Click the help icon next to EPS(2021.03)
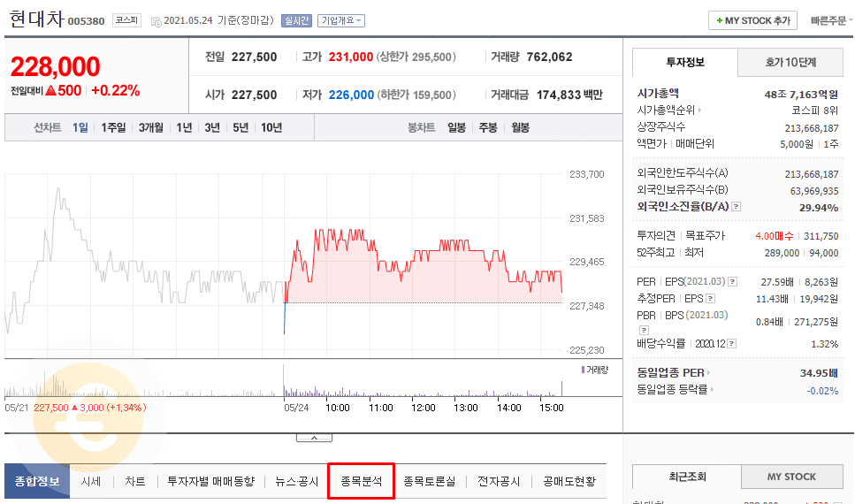 (733, 282)
